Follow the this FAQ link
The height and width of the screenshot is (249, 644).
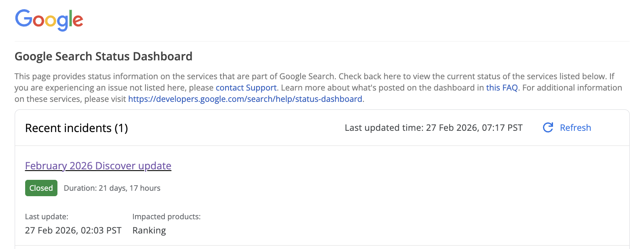501,87
